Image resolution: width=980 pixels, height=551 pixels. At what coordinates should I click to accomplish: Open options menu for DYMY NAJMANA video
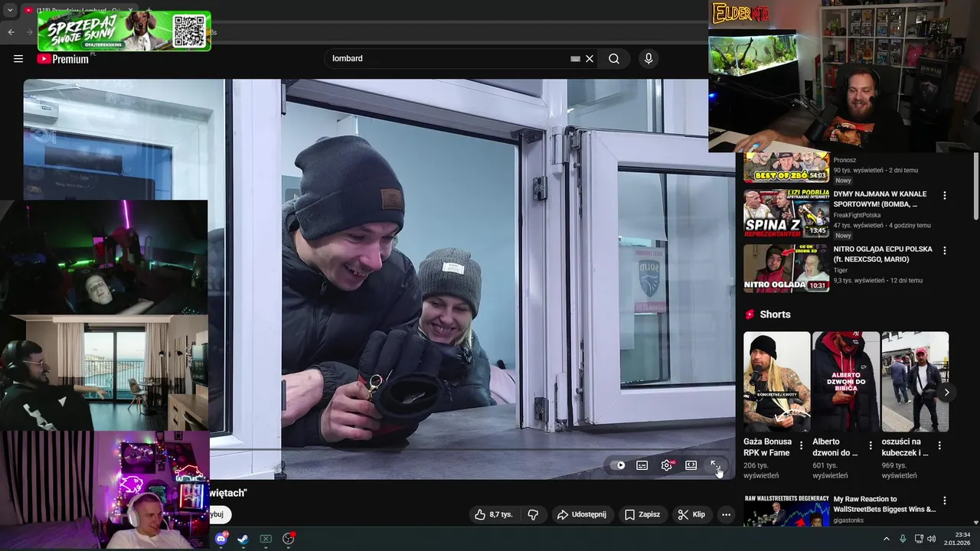pyautogui.click(x=944, y=195)
